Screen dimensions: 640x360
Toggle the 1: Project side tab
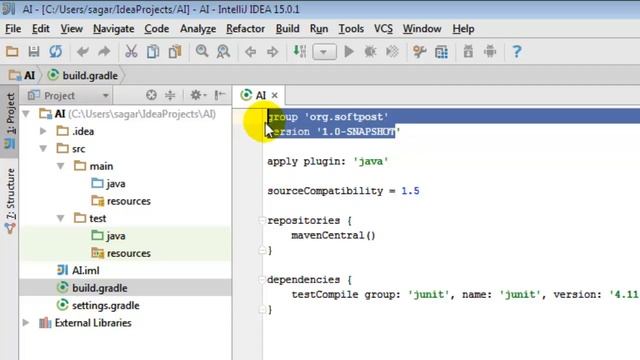tap(10, 121)
